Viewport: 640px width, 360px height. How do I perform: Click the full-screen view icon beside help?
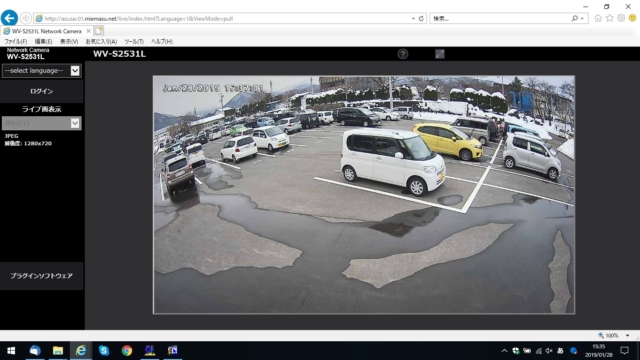(x=440, y=54)
